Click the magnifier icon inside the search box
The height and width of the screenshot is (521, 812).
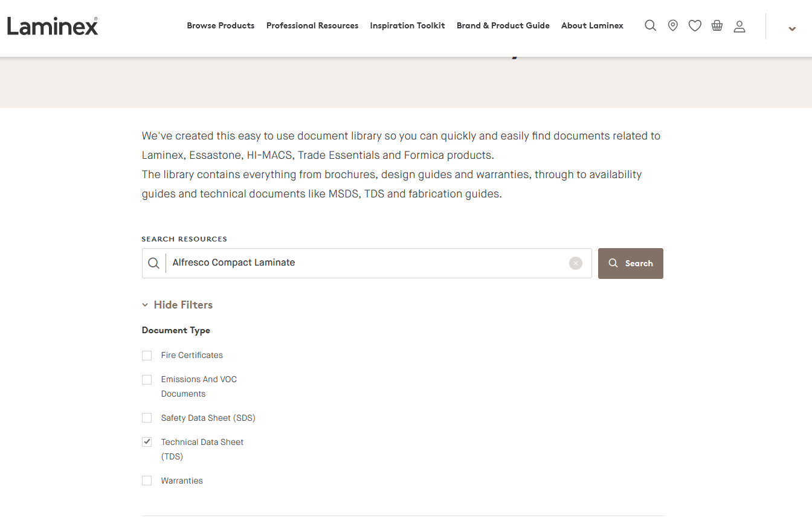point(154,263)
